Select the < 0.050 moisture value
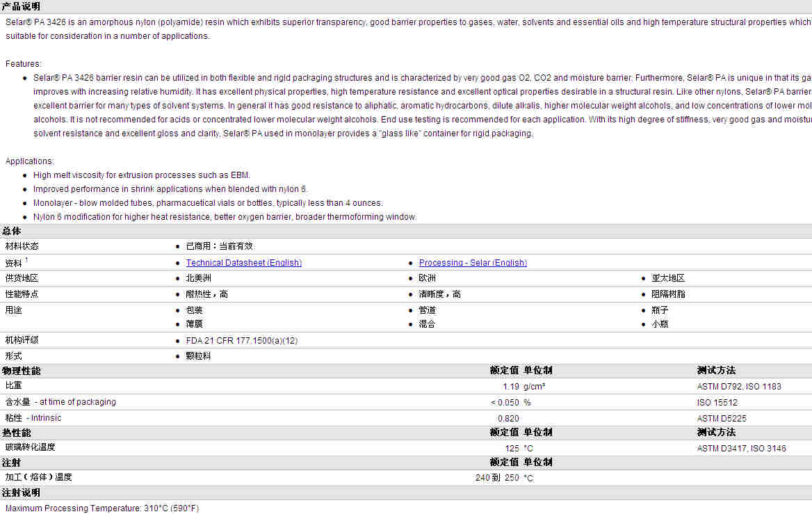 (505, 403)
